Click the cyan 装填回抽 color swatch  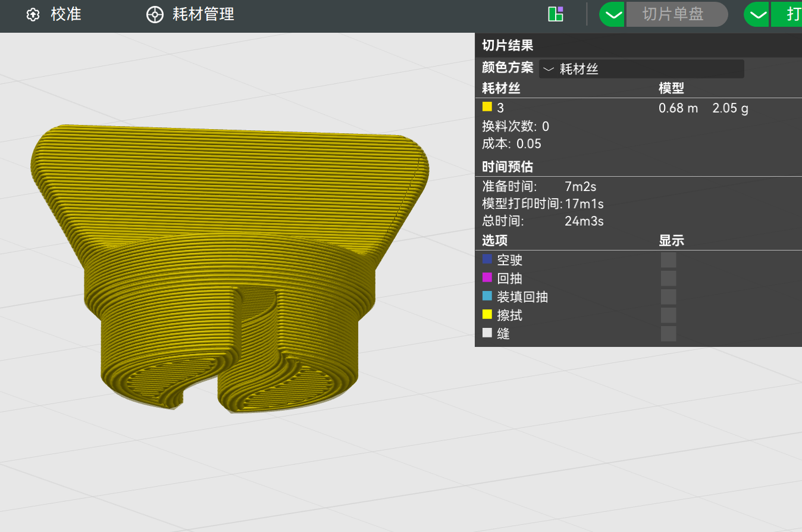487,296
